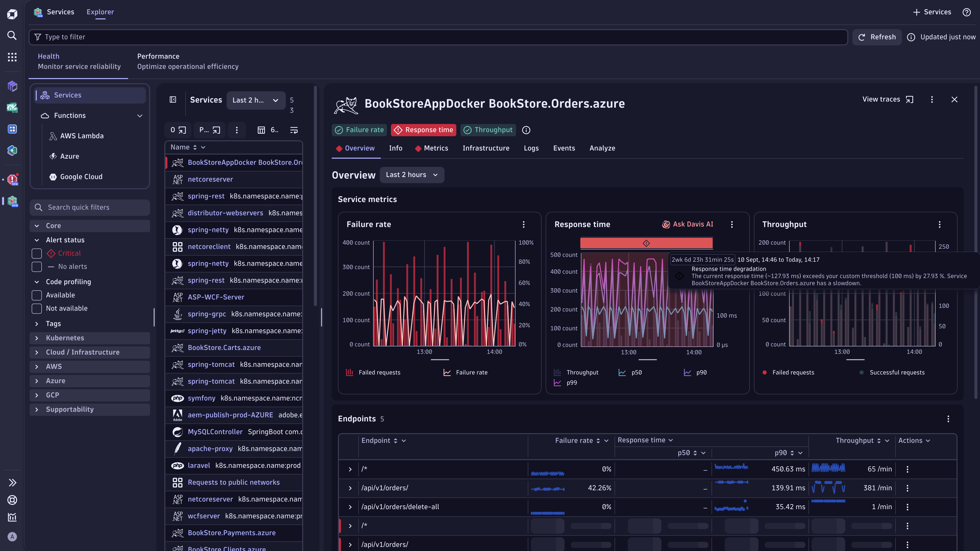Open the Analyze tab
This screenshot has width=980, height=551.
click(x=602, y=148)
